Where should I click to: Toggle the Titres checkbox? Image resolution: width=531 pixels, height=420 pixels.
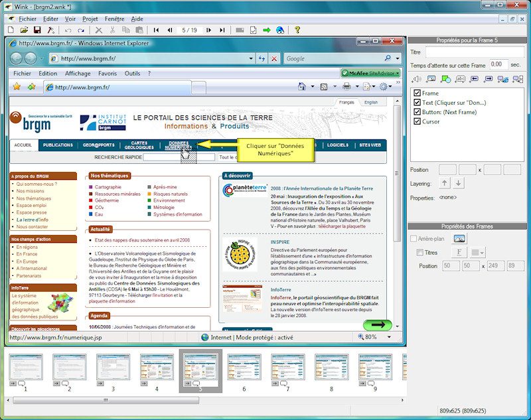point(420,253)
